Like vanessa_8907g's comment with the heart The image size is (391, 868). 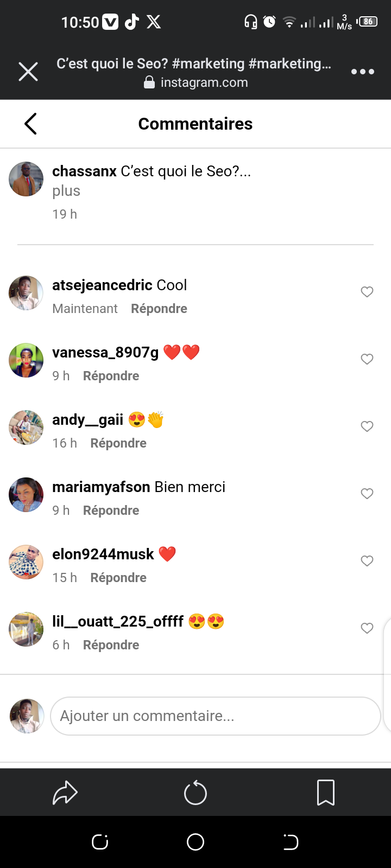coord(367,359)
